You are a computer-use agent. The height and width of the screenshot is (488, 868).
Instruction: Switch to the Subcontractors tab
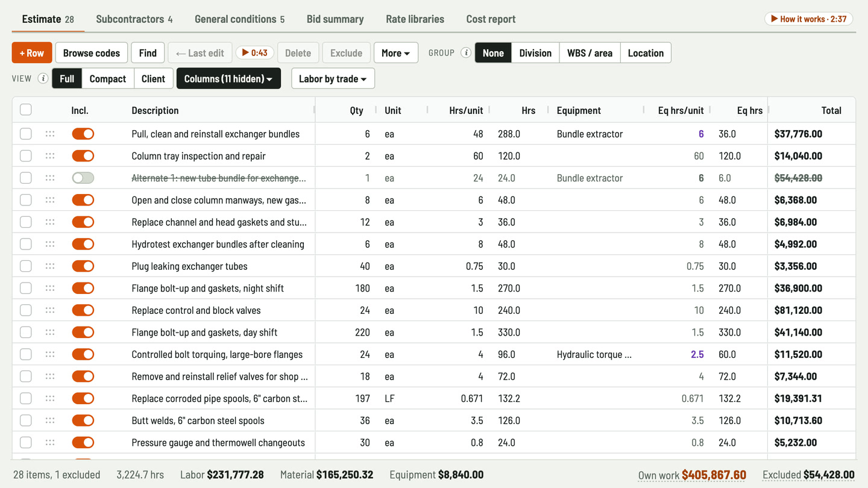coord(134,19)
